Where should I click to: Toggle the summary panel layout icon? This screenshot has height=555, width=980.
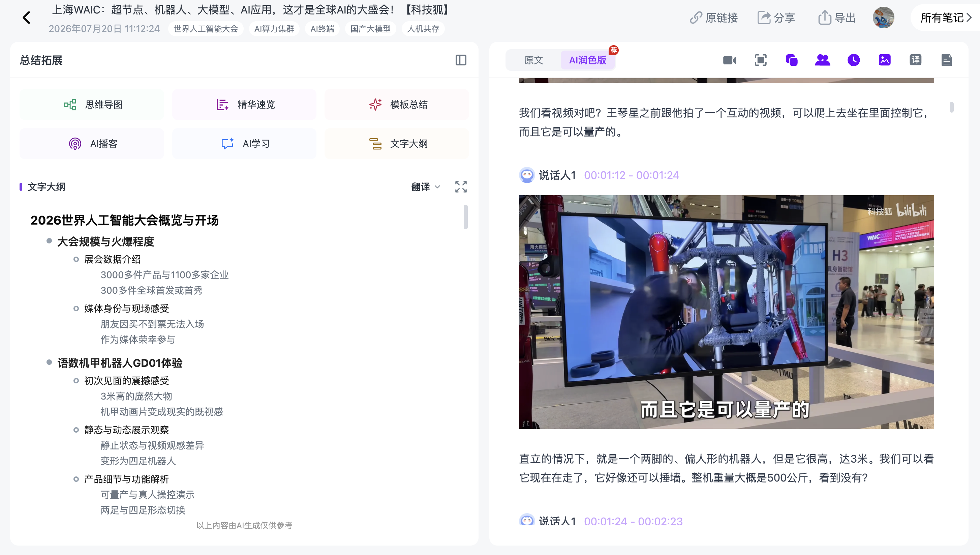(461, 60)
